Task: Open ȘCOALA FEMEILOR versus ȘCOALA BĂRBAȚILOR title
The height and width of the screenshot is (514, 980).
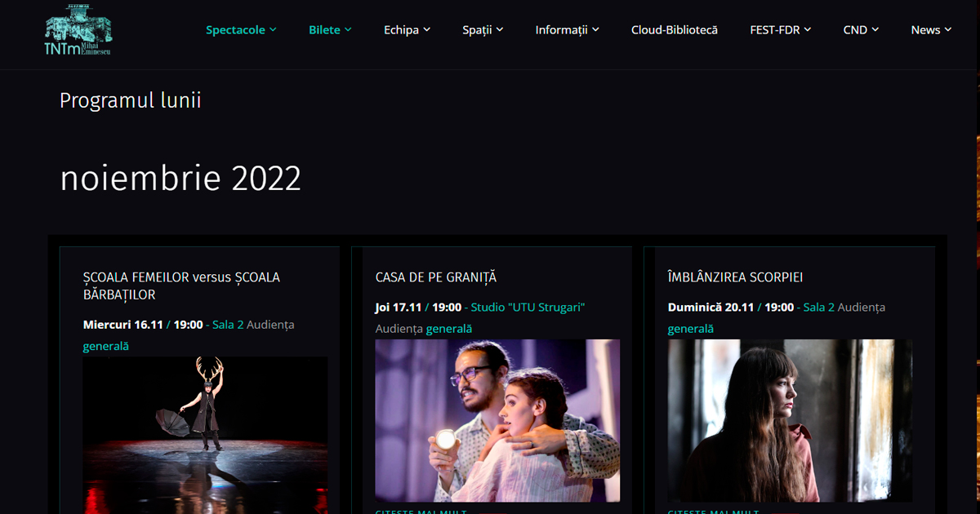Action: tap(181, 286)
